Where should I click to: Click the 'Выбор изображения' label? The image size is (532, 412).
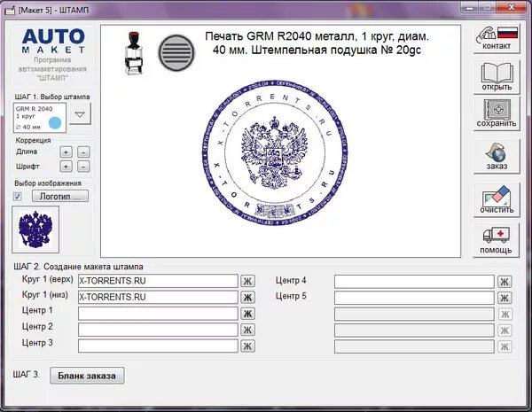pyautogui.click(x=48, y=183)
